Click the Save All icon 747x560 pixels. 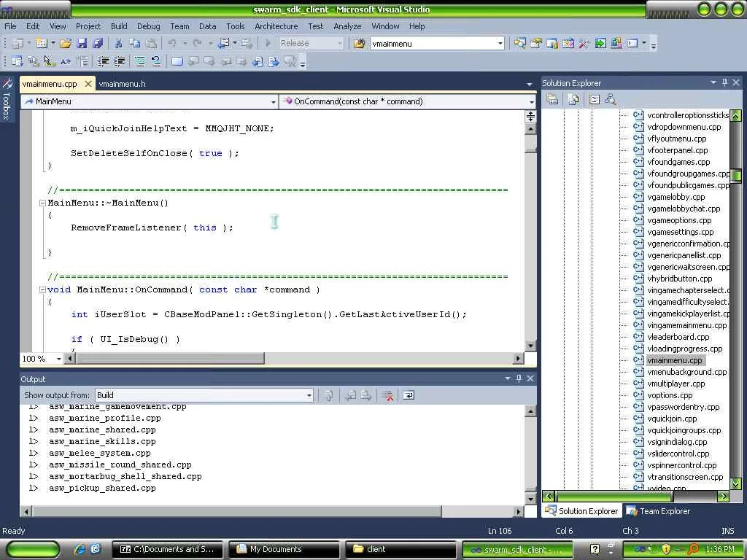tap(98, 43)
